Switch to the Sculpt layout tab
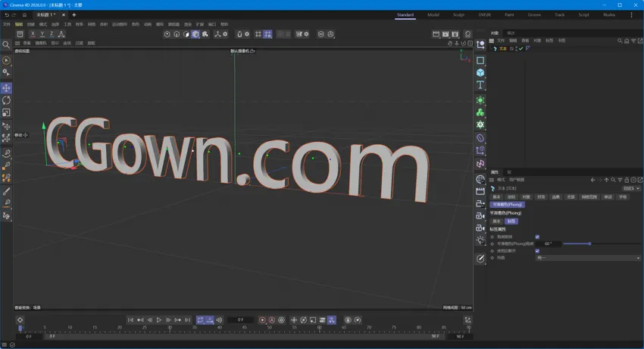The height and width of the screenshot is (349, 644). coord(458,14)
